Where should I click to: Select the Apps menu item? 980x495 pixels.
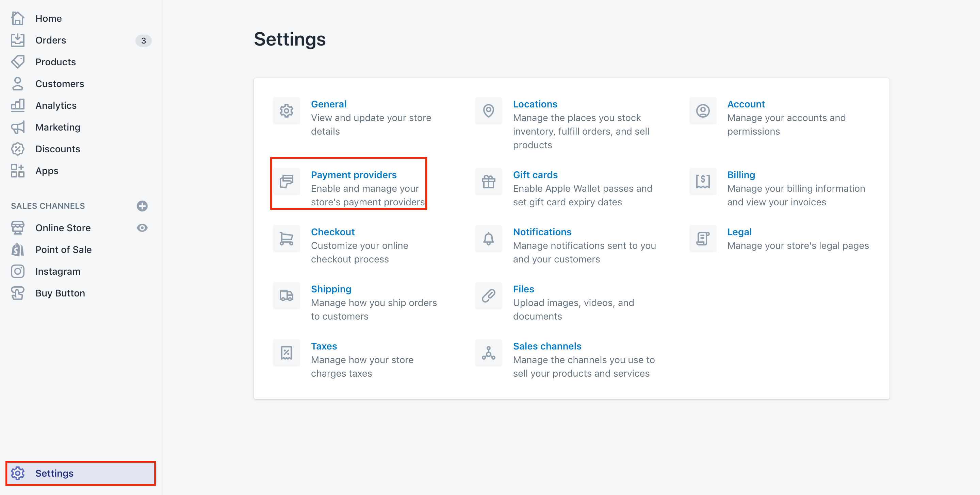coord(47,170)
